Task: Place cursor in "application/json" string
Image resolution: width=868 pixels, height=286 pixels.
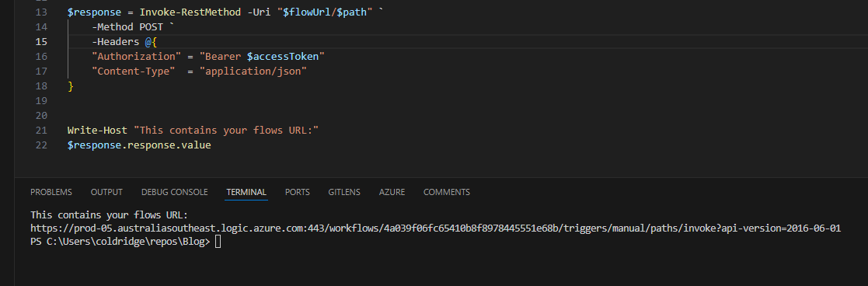Action: tap(253, 71)
